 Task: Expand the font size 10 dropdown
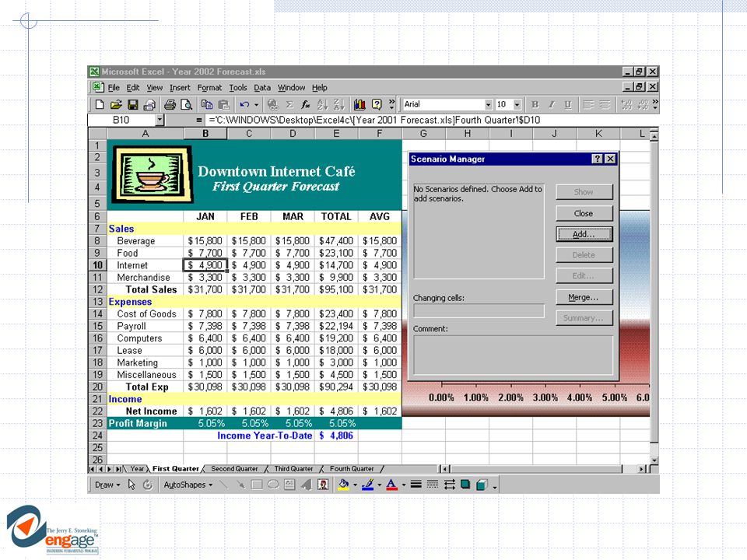(517, 104)
